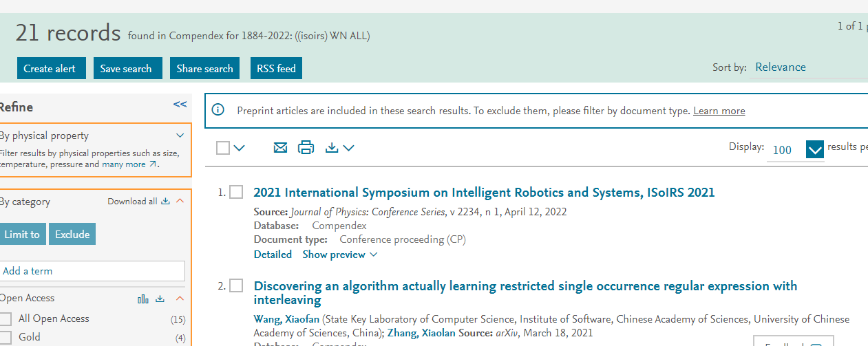Open the RSS feed button
The image size is (868, 346).
pos(276,68)
